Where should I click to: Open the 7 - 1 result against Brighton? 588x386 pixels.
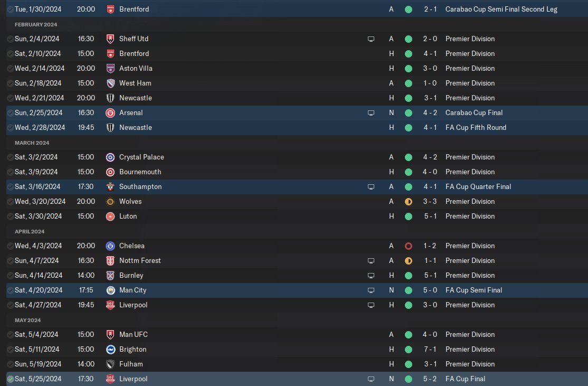[430, 349]
